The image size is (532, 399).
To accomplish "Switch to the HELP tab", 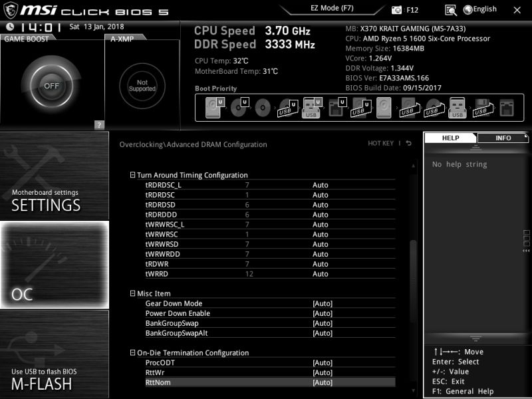I will [451, 138].
